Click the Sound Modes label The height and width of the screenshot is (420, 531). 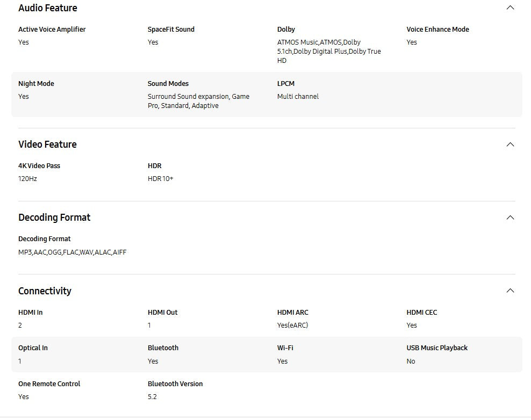click(x=168, y=84)
